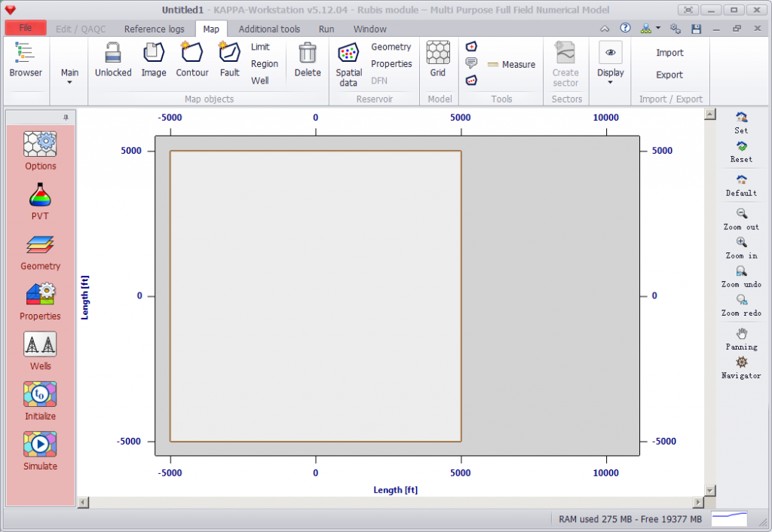
Task: Open the File menu
Action: click(26, 28)
